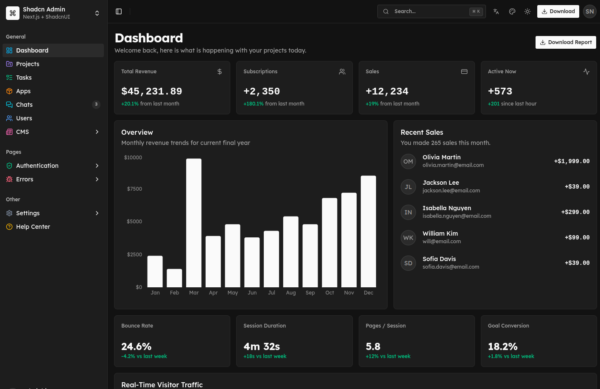
Task: Click the Tasks checklist icon
Action: click(9, 77)
